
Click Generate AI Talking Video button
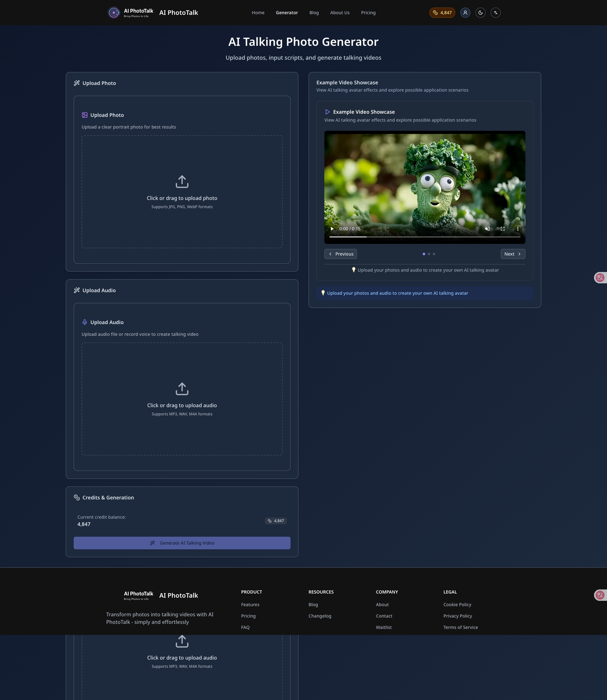point(182,543)
